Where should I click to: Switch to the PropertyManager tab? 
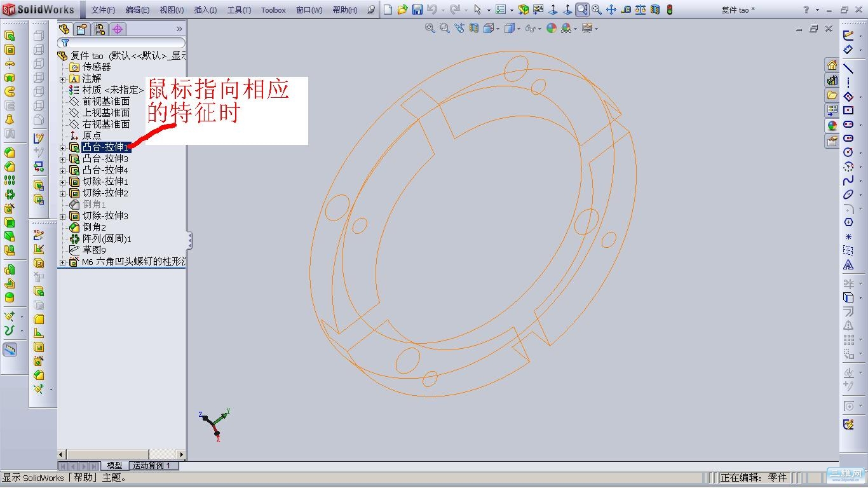coord(82,29)
